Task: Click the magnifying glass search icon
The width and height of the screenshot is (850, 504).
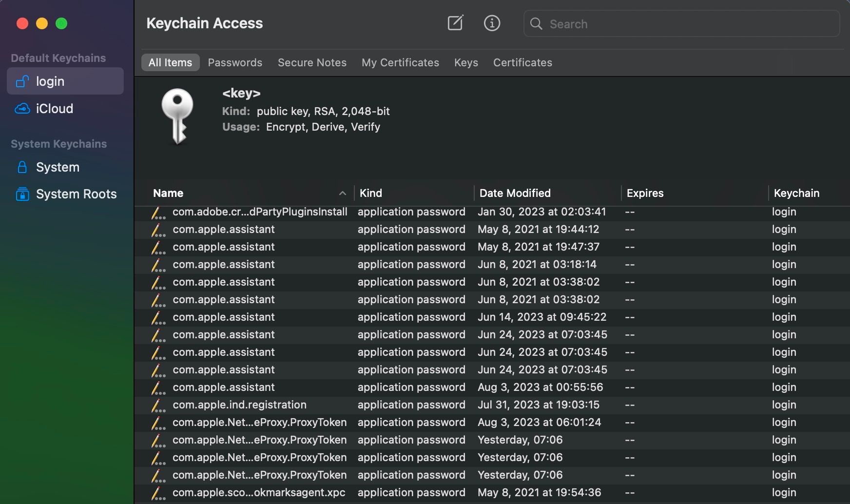Action: (536, 23)
